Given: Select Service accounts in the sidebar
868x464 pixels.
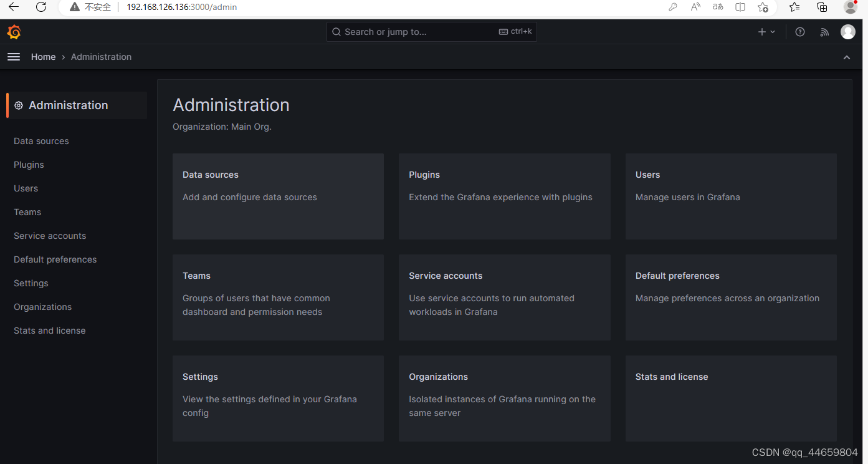Looking at the screenshot, I should pos(50,236).
